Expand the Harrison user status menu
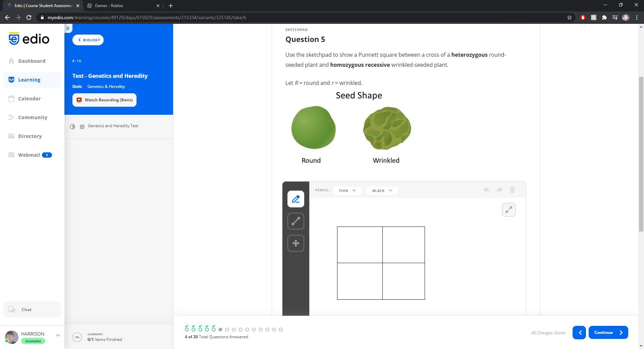Image resolution: width=644 pixels, height=349 pixels. point(58,335)
